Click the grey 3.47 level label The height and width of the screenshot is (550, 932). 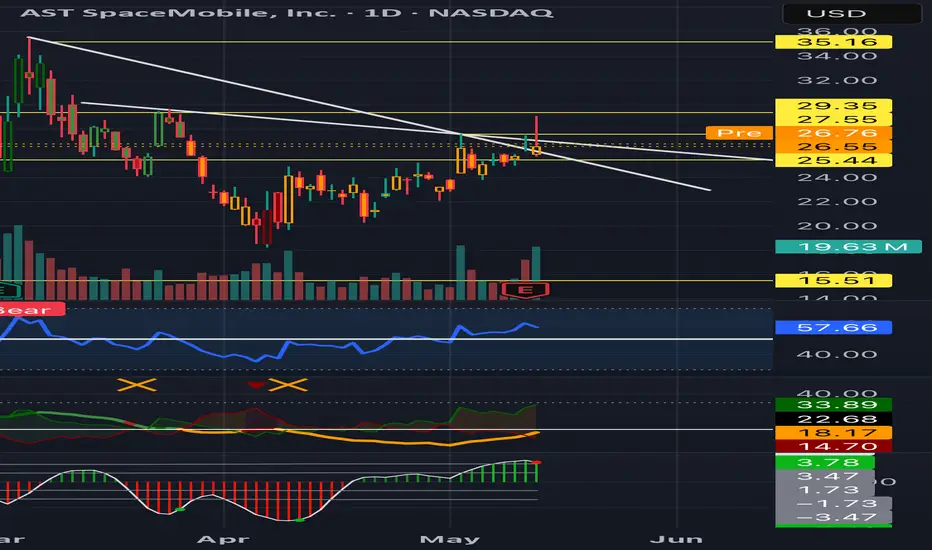(x=825, y=476)
